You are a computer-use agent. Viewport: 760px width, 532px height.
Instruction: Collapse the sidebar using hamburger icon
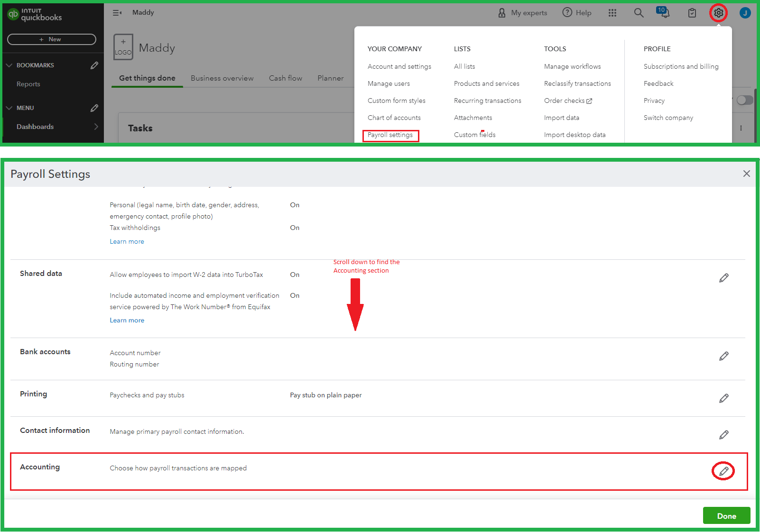coord(117,13)
